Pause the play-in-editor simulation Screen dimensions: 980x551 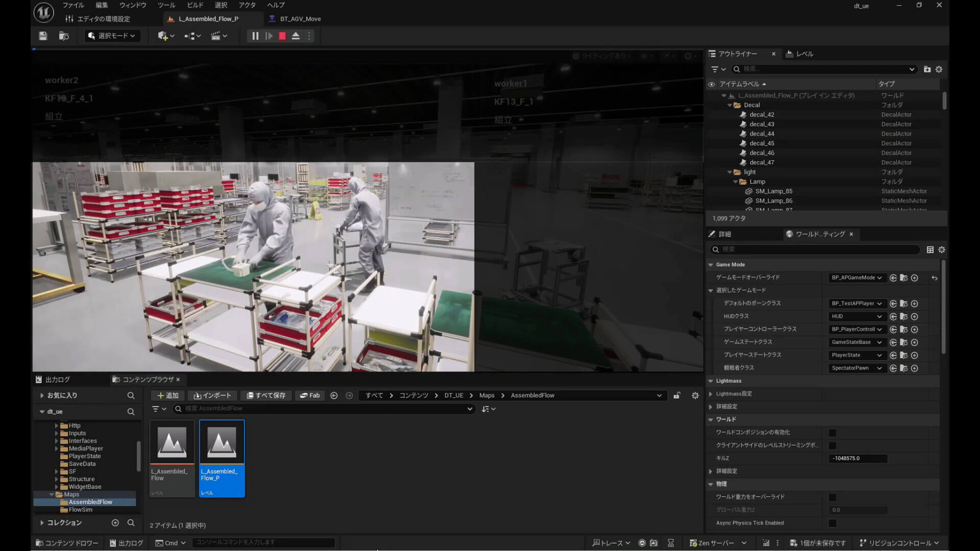(x=255, y=36)
